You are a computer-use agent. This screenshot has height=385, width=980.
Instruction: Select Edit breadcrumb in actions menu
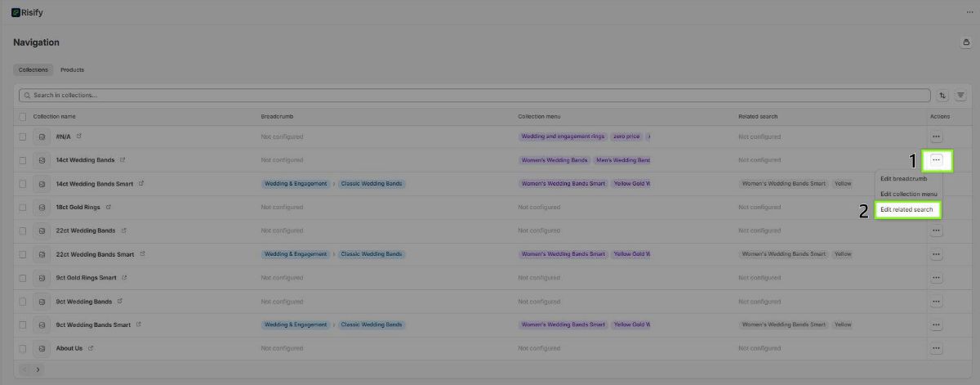pyautogui.click(x=903, y=178)
